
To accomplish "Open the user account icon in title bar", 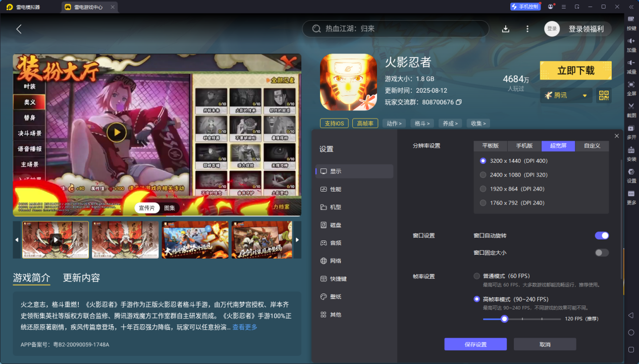I will coord(550,7).
